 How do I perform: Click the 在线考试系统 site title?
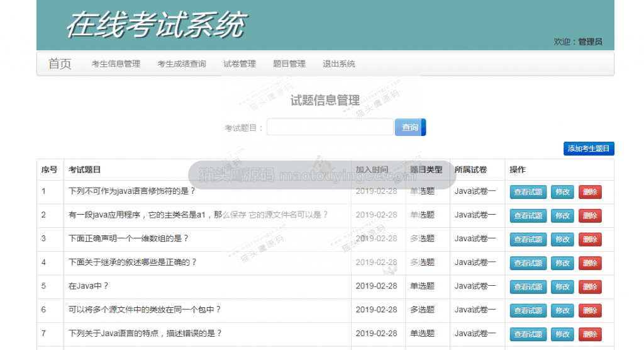click(156, 25)
